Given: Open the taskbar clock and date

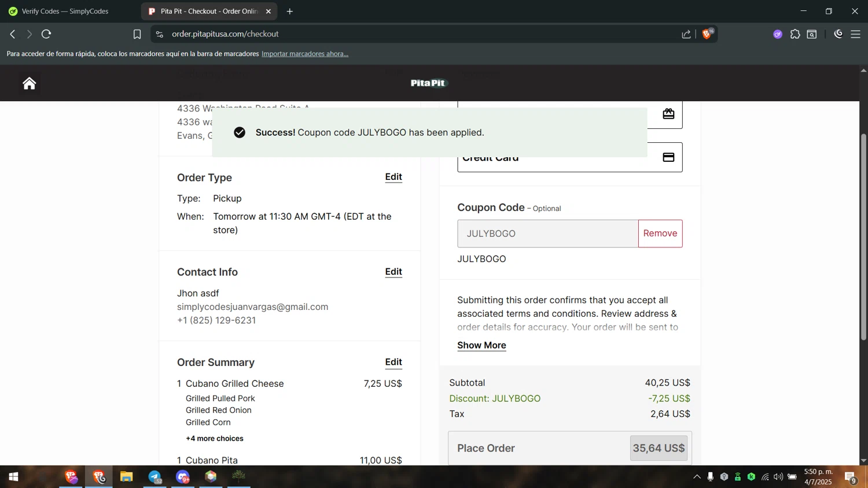Looking at the screenshot, I should point(818,477).
